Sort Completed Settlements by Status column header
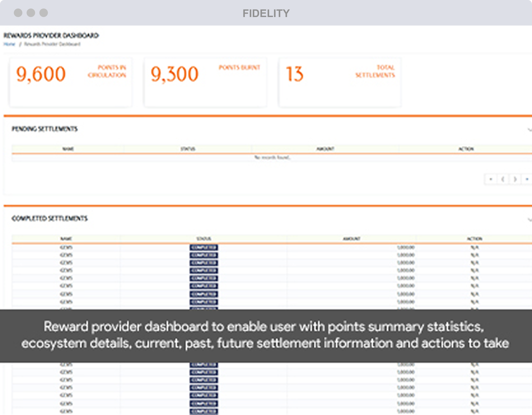Screen dimensions: 532x415 click(x=204, y=239)
